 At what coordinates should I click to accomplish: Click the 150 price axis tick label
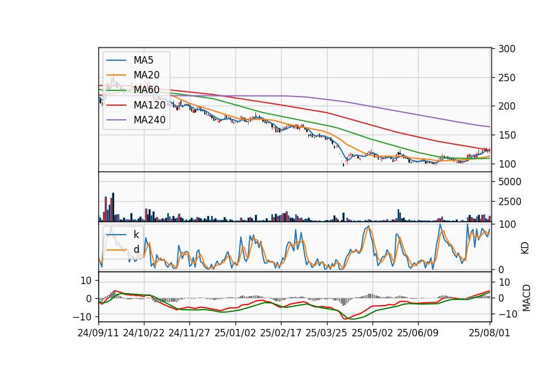(x=507, y=135)
